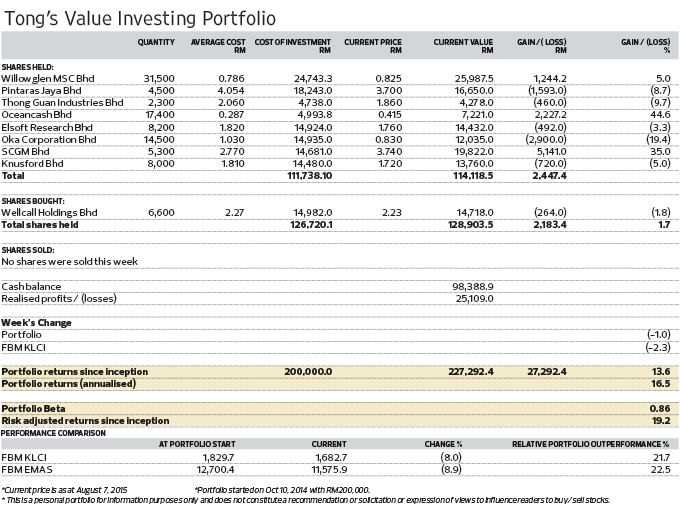The image size is (680, 512).
Task: Select the CURRENT VALUE column header
Action: (463, 46)
